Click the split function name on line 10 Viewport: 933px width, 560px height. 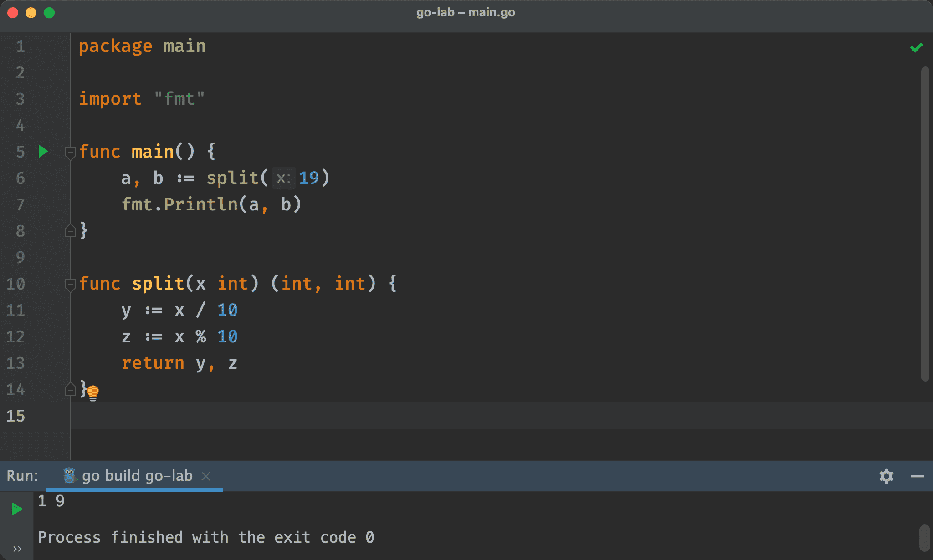[158, 284]
